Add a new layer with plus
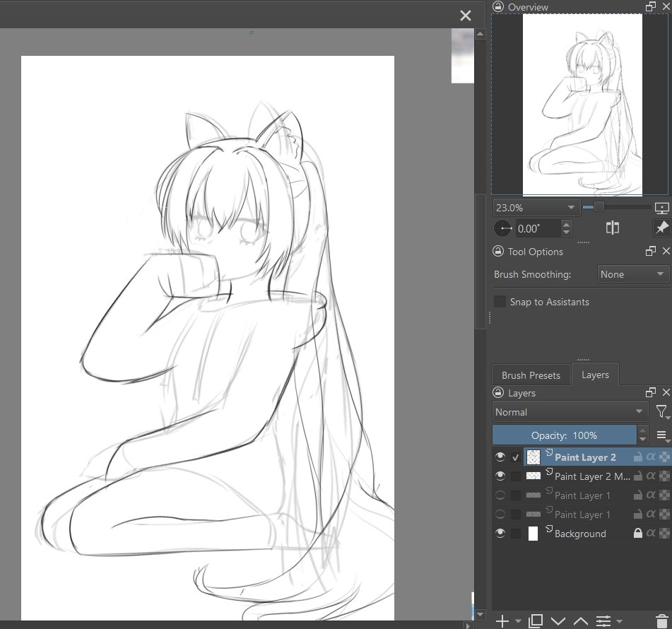The width and height of the screenshot is (672, 629). pyautogui.click(x=502, y=621)
